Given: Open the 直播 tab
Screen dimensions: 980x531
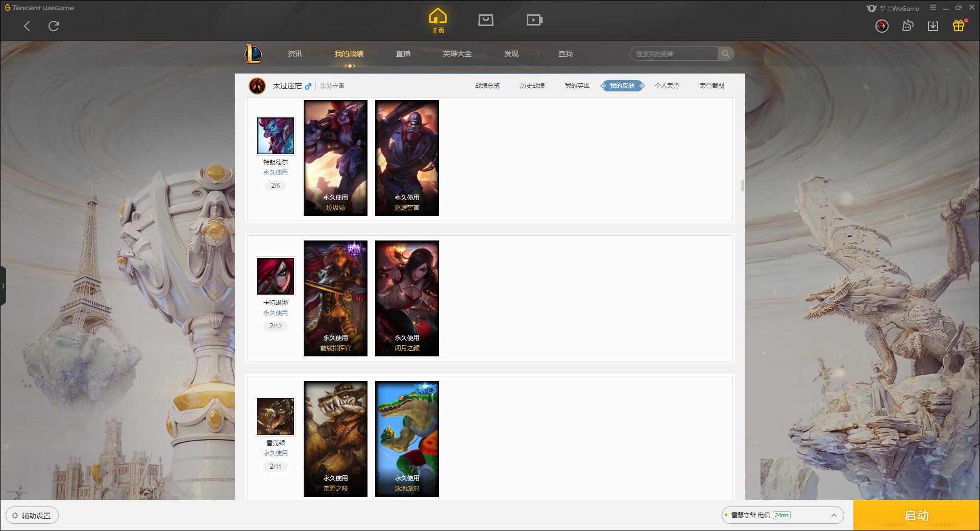Looking at the screenshot, I should pyautogui.click(x=403, y=54).
